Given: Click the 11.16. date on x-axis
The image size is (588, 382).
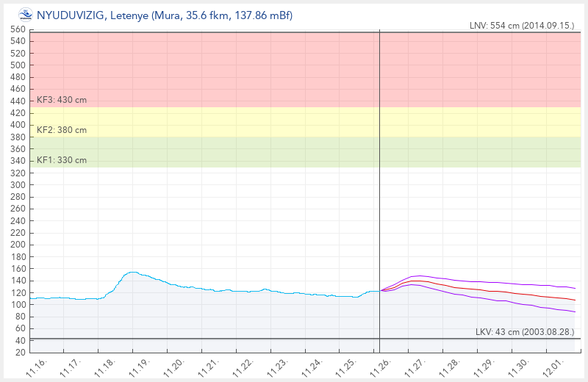Looking at the screenshot, I should (x=37, y=366).
